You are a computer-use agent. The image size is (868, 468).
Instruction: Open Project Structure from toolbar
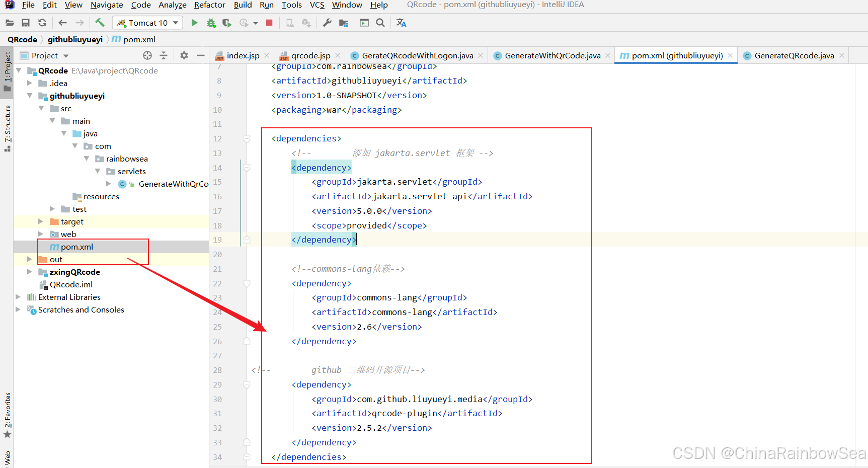tap(344, 23)
